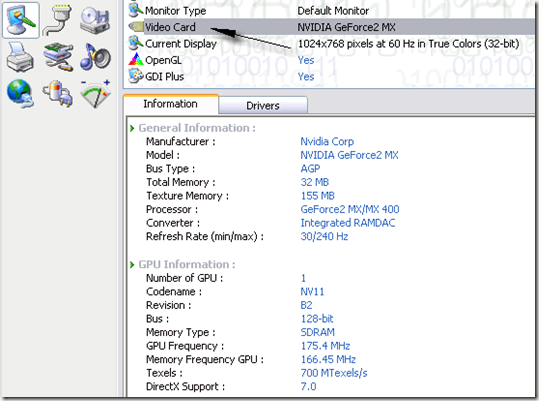Click the 30/240 Hz refresh rate value
This screenshot has height=401, width=539.
coord(324,236)
